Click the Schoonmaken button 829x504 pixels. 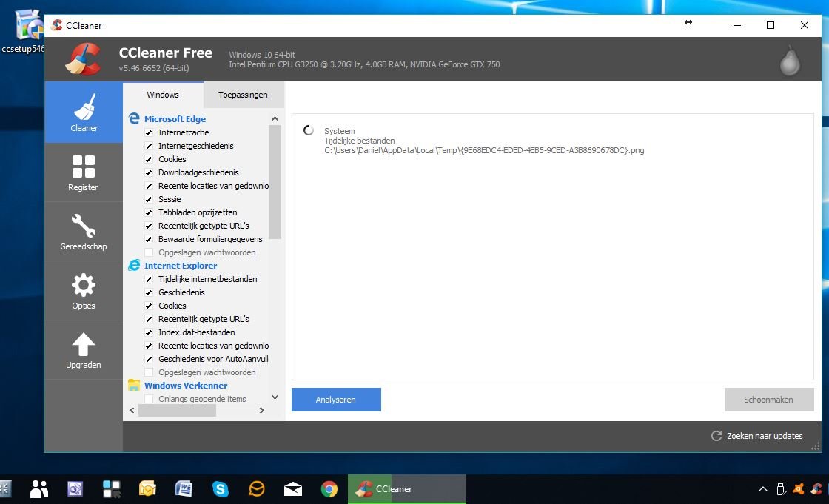pos(769,400)
